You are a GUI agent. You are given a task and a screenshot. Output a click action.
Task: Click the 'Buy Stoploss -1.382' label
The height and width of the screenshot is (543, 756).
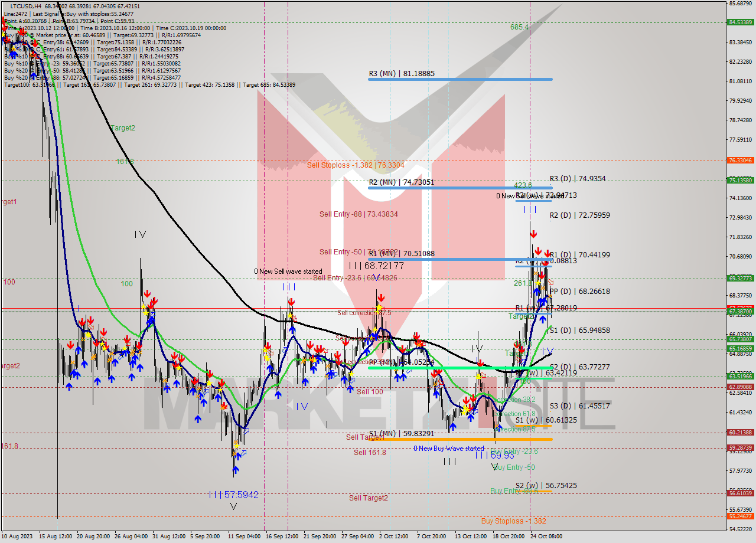(x=513, y=521)
